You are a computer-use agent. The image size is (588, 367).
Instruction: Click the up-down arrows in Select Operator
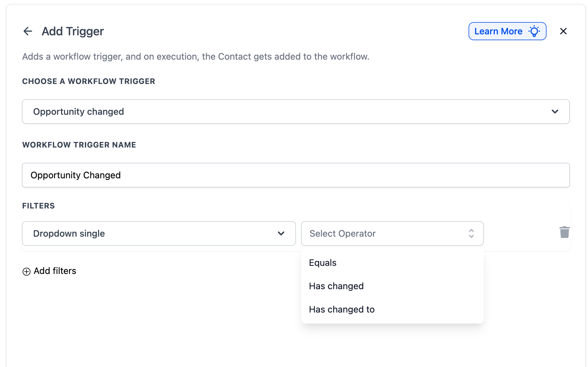[x=471, y=233]
